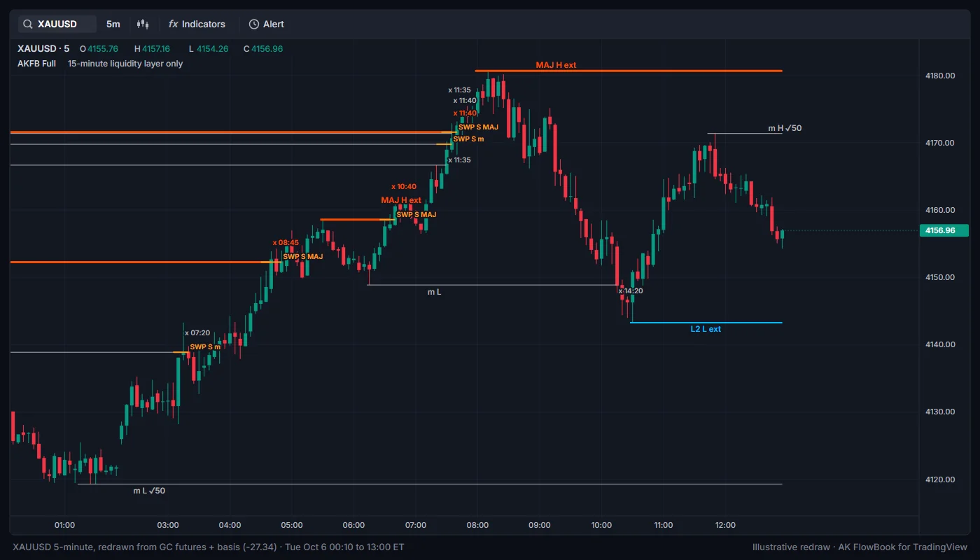
Task: Click the 11:00 time axis label
Action: (x=664, y=525)
